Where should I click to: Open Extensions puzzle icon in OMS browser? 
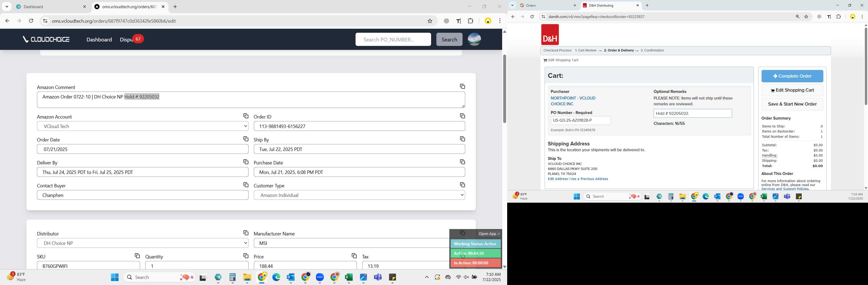click(470, 21)
